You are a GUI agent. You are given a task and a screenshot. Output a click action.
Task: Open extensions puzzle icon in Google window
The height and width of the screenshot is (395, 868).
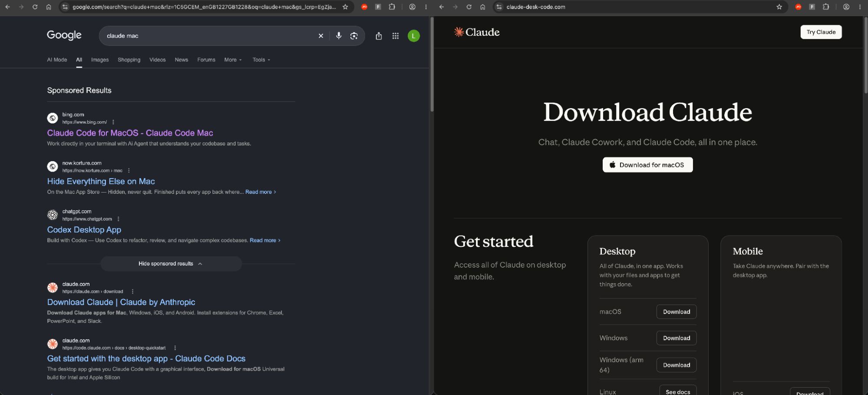(392, 7)
